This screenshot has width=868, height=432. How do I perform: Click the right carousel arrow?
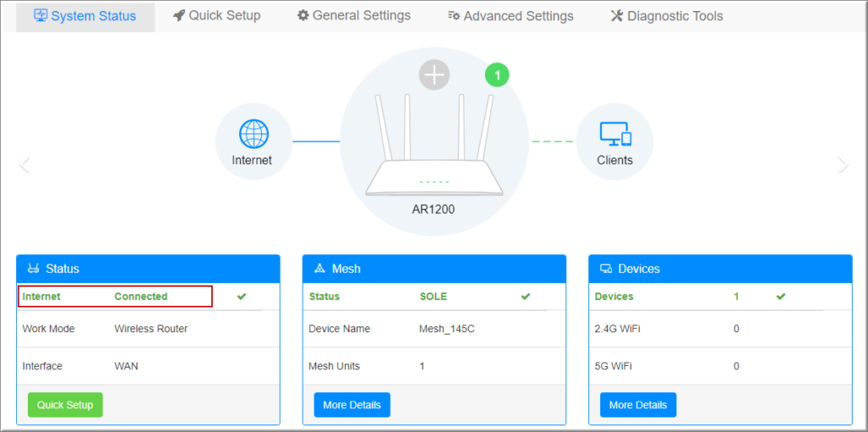click(x=843, y=165)
